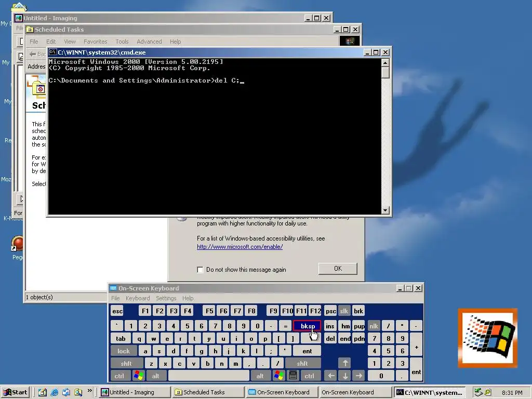
Task: Switch to cmd.exe taskbar button
Action: click(429, 392)
